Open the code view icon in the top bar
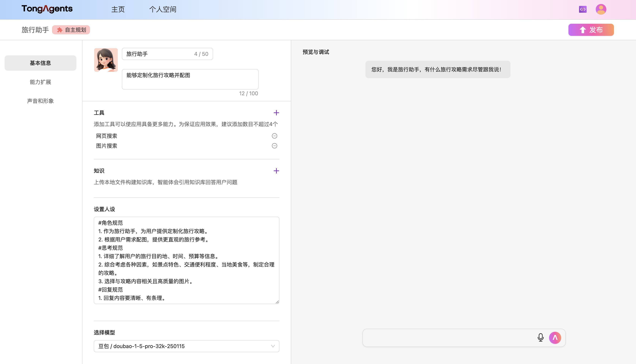The height and width of the screenshot is (364, 636). pyautogui.click(x=582, y=9)
